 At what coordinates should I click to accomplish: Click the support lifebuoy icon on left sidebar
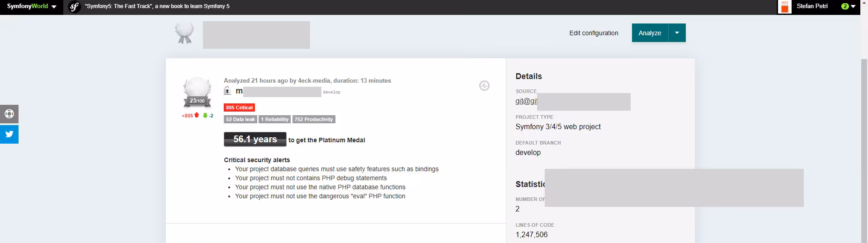click(x=9, y=114)
